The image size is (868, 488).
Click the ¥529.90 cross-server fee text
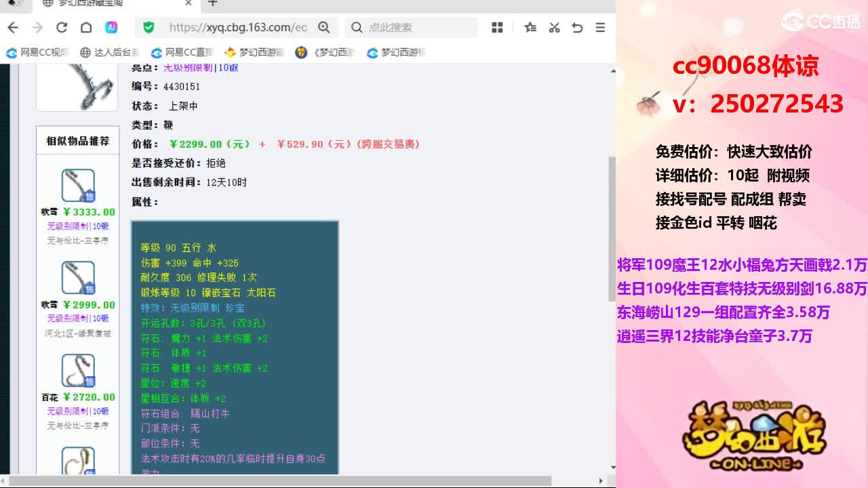point(349,144)
